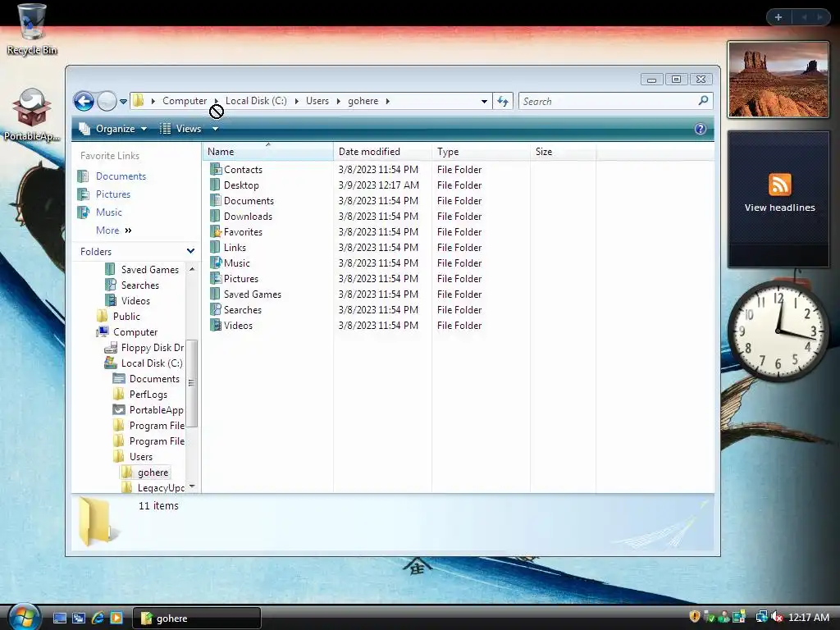The height and width of the screenshot is (630, 840).
Task: Click the Refresh button beside address bar
Action: (x=503, y=101)
